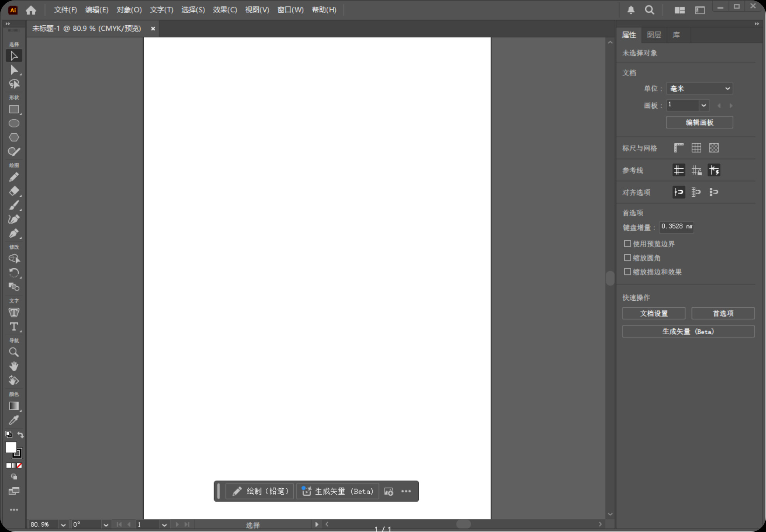Viewport: 766px width, 532px height.
Task: Open the search magnifier in title bar
Action: pos(650,10)
